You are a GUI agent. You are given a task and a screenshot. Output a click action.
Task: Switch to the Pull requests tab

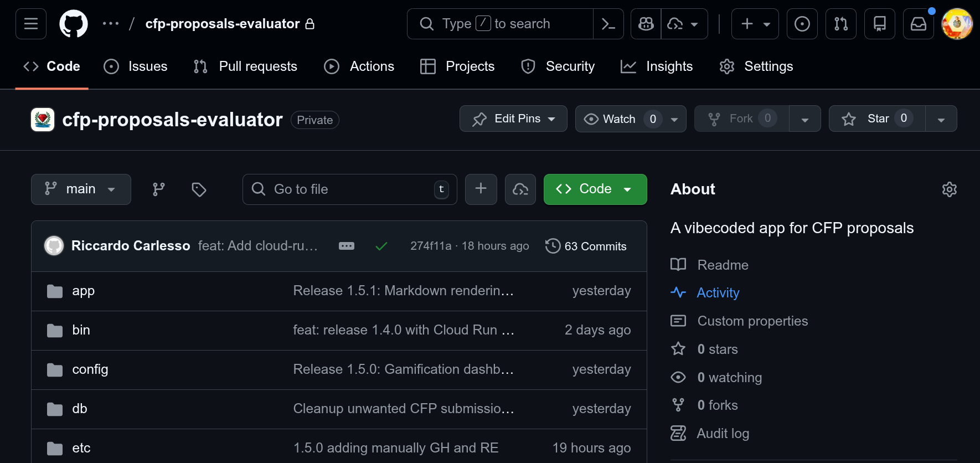pyautogui.click(x=245, y=66)
